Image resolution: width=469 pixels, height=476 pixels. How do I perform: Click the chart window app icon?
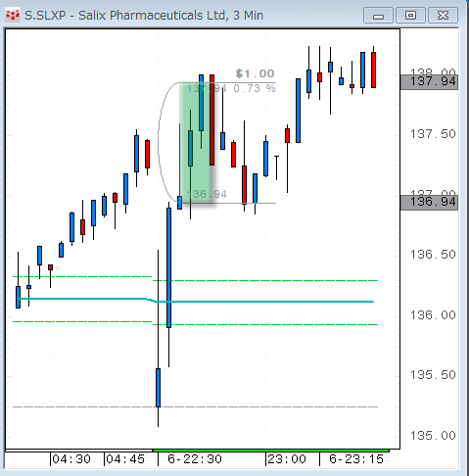13,16
